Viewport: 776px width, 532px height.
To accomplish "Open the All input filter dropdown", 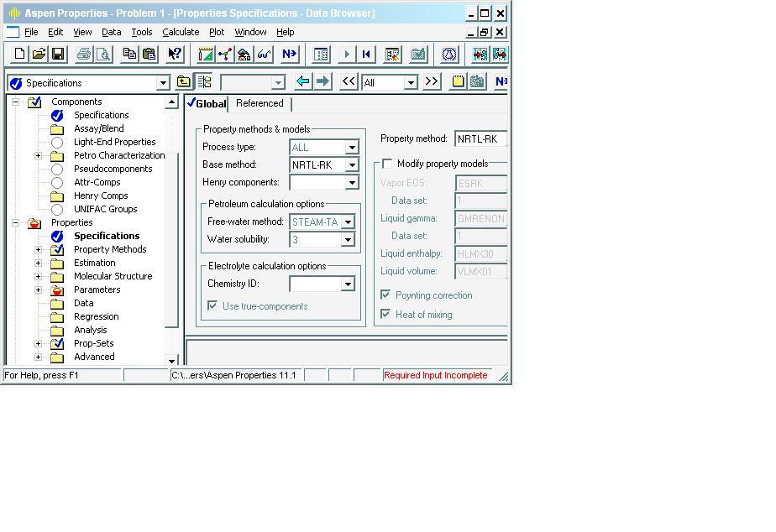I will 411,83.
